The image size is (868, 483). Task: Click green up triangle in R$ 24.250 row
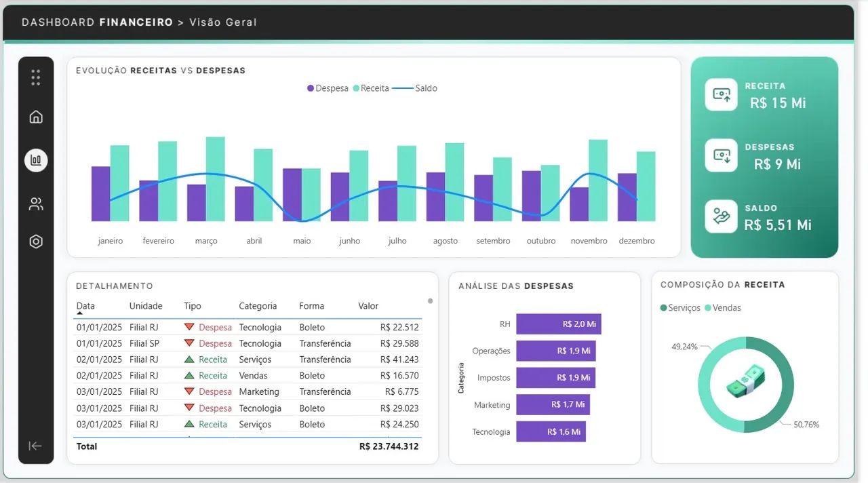pos(189,424)
